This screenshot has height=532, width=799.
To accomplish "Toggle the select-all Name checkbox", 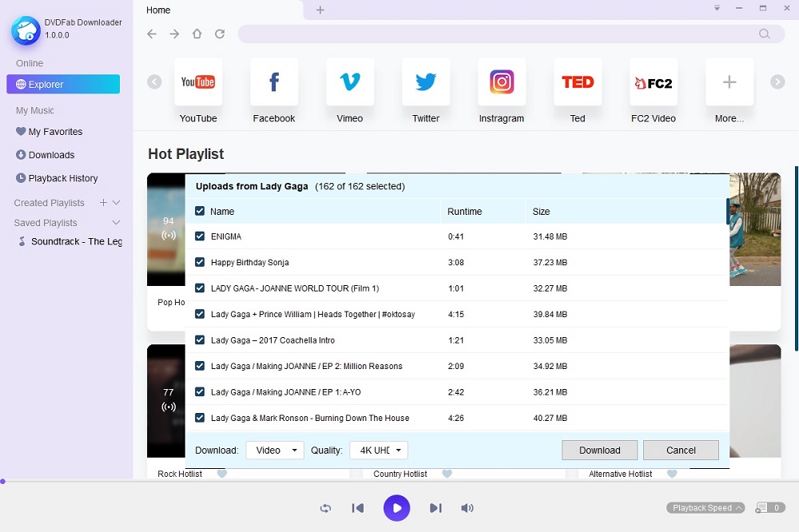I will pyautogui.click(x=200, y=211).
